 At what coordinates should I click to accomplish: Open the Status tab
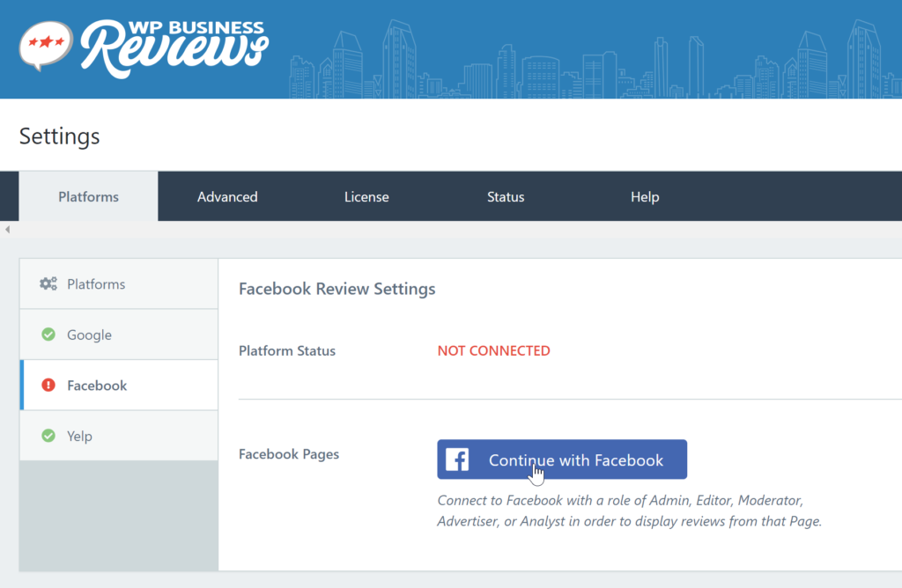(506, 196)
